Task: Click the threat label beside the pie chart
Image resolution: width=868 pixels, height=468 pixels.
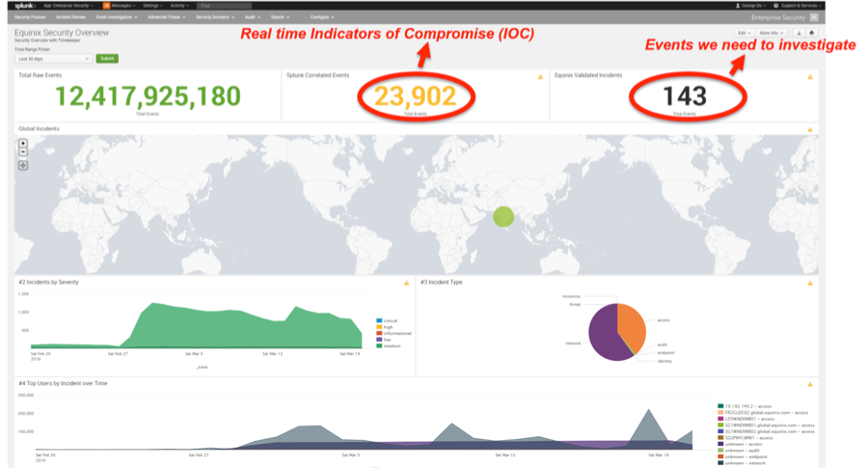Action: tap(575, 304)
